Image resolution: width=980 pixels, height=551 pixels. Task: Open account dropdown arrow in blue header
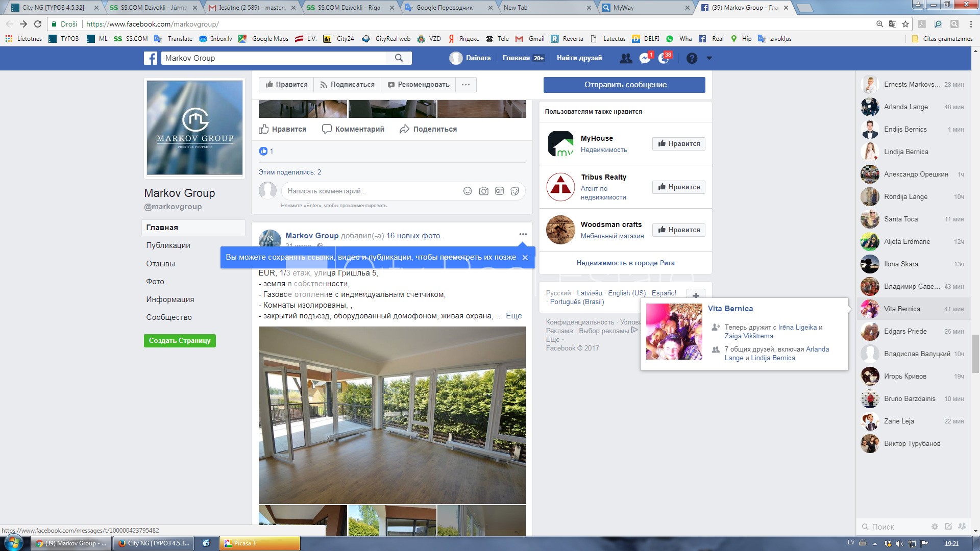709,58
